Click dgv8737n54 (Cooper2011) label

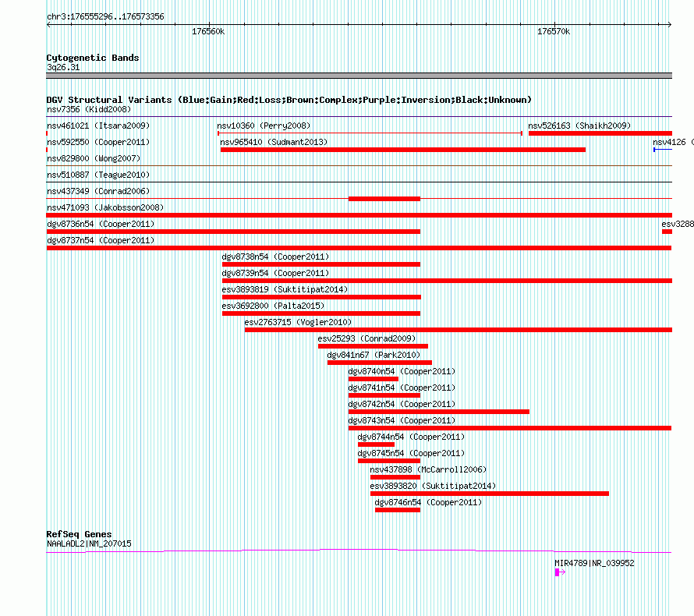point(101,240)
